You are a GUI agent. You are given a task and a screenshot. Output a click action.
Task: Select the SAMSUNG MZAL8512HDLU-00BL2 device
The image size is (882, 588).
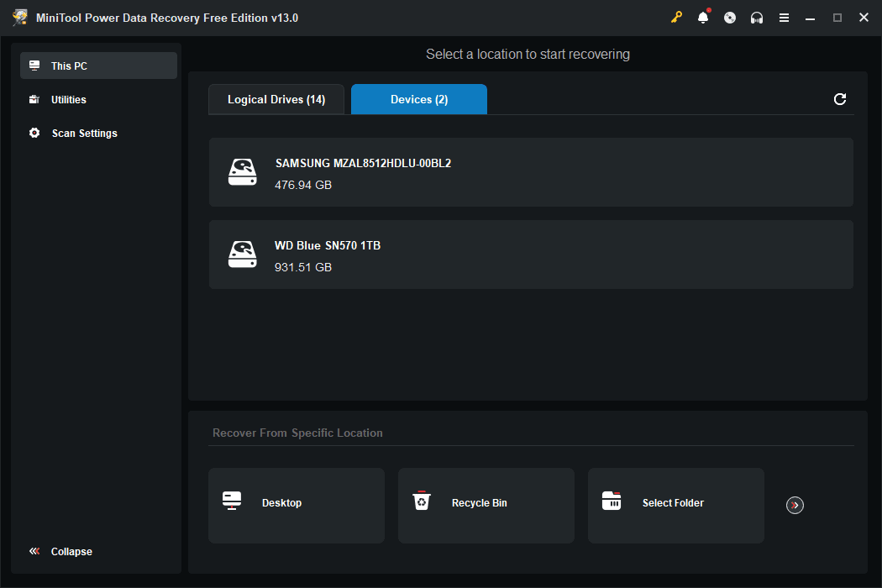(x=531, y=172)
